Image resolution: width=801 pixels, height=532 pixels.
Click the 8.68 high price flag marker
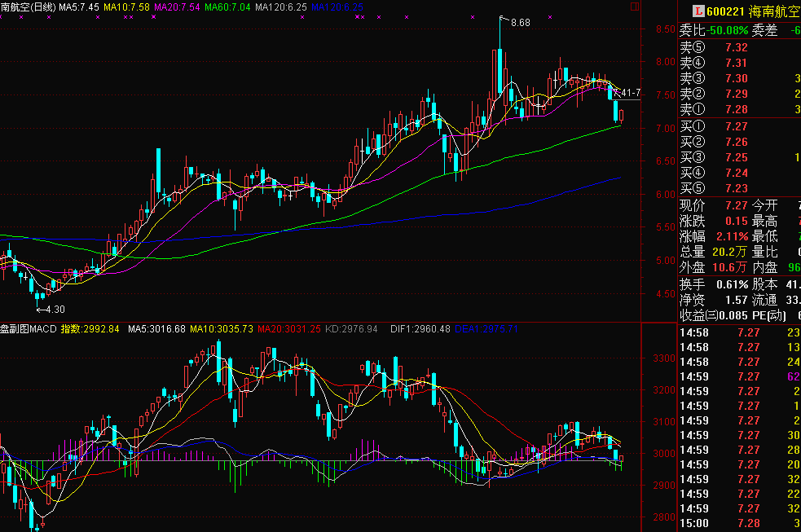tap(518, 22)
